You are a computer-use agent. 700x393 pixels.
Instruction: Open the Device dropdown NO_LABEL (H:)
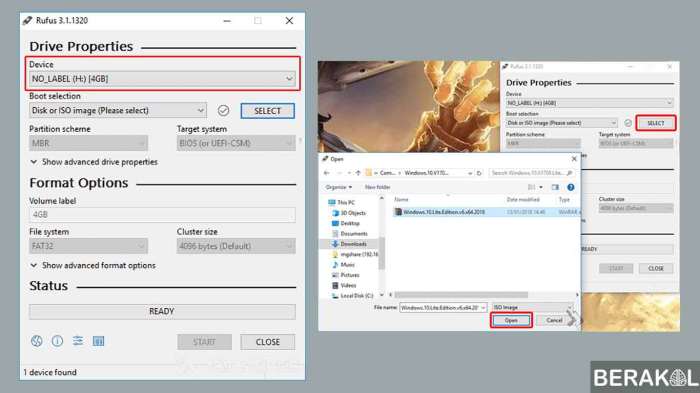162,79
